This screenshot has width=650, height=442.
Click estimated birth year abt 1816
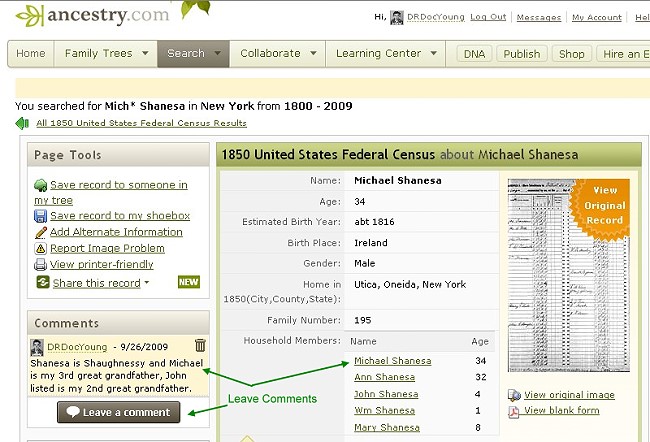click(x=374, y=222)
